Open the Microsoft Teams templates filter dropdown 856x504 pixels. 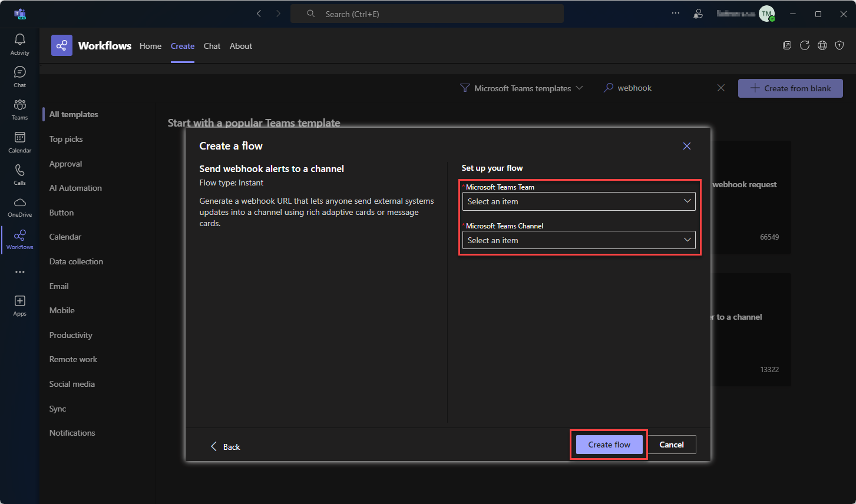[x=522, y=88]
